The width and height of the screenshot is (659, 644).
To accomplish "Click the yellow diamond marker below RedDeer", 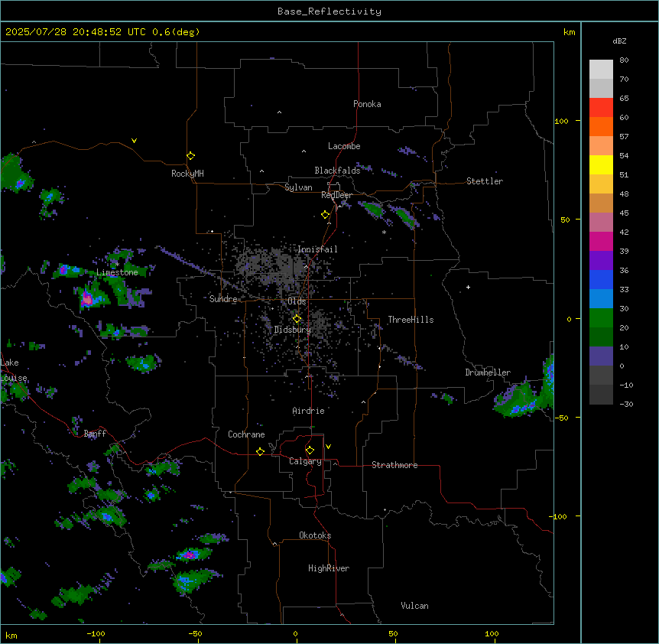I will coord(326,215).
